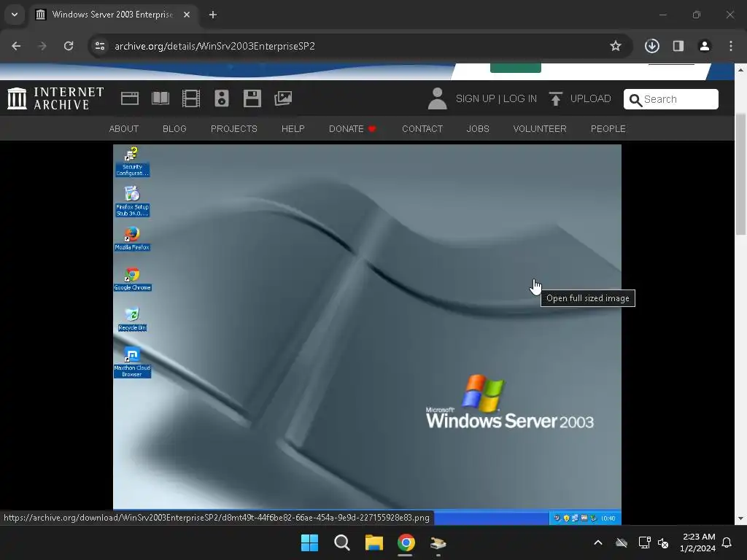The image size is (747, 560).
Task: Open the Software floppy disk icon
Action: click(x=252, y=98)
